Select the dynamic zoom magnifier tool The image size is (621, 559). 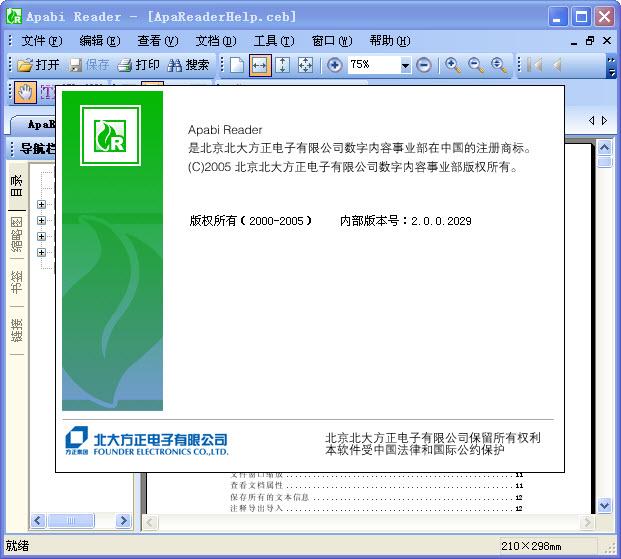point(499,65)
